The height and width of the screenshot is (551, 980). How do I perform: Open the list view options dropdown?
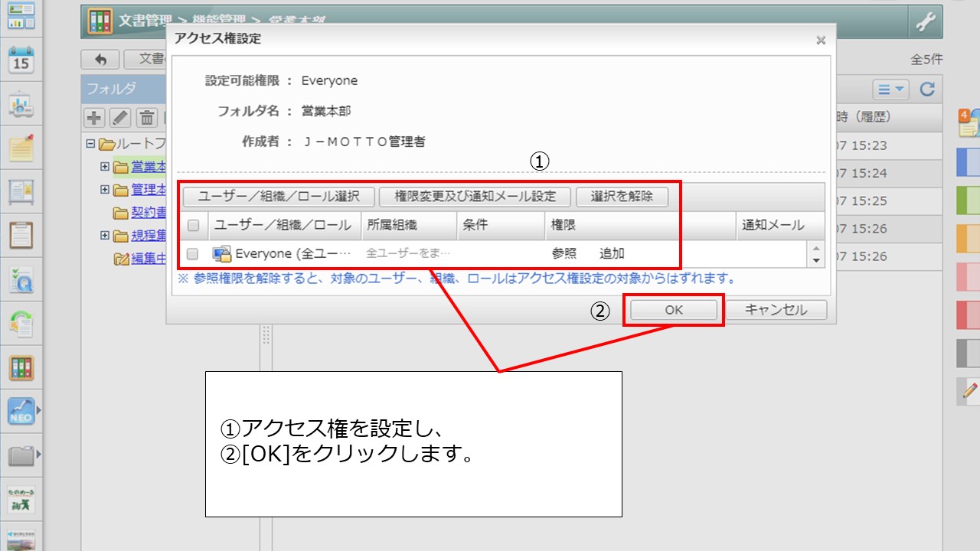tap(890, 90)
